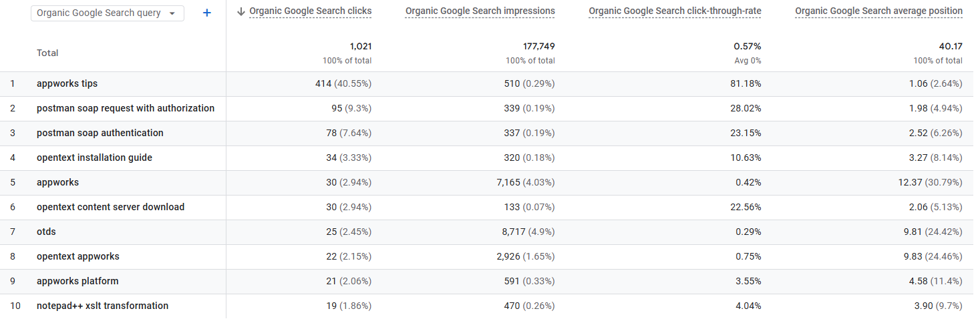Click the total clicks value 1,021

click(360, 47)
